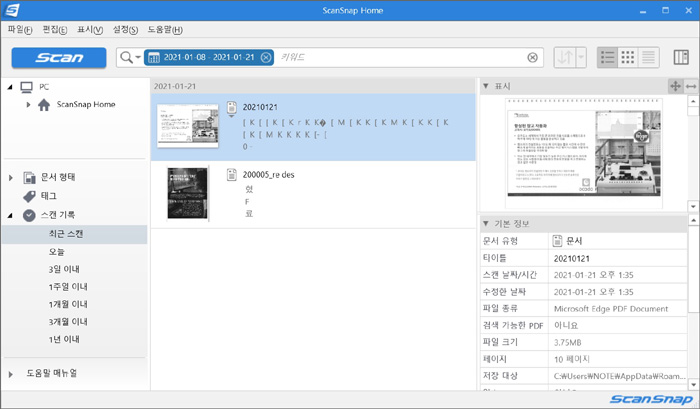The width and height of the screenshot is (700, 409).
Task: Click the fit-to-width horizontal arrow icon
Action: (691, 86)
